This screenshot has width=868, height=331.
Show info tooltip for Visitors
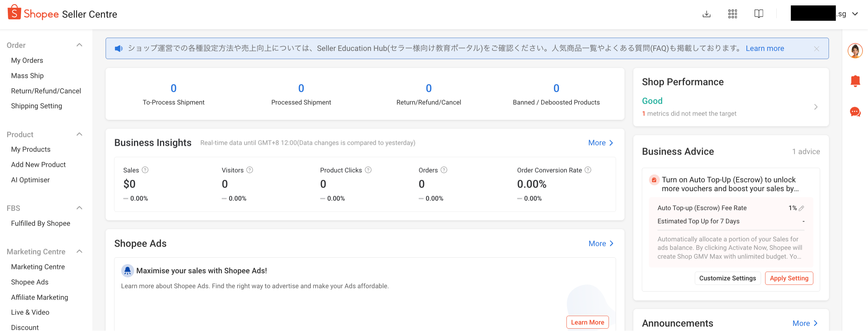[250, 170]
